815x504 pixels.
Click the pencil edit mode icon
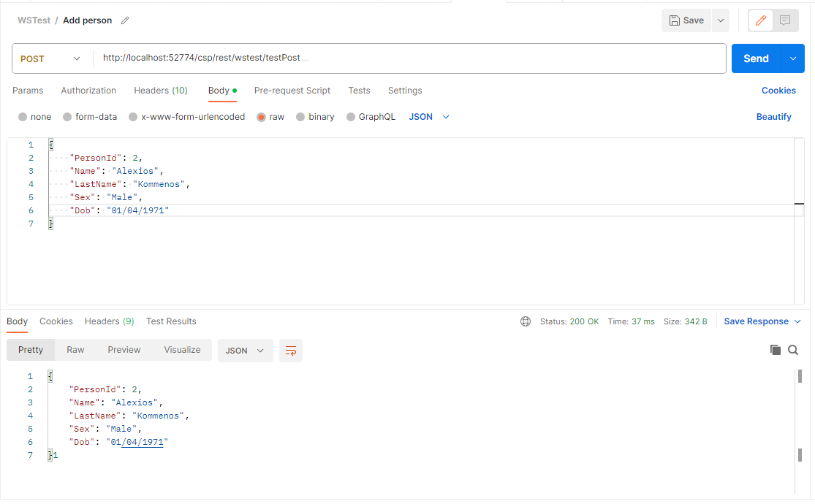(x=760, y=20)
